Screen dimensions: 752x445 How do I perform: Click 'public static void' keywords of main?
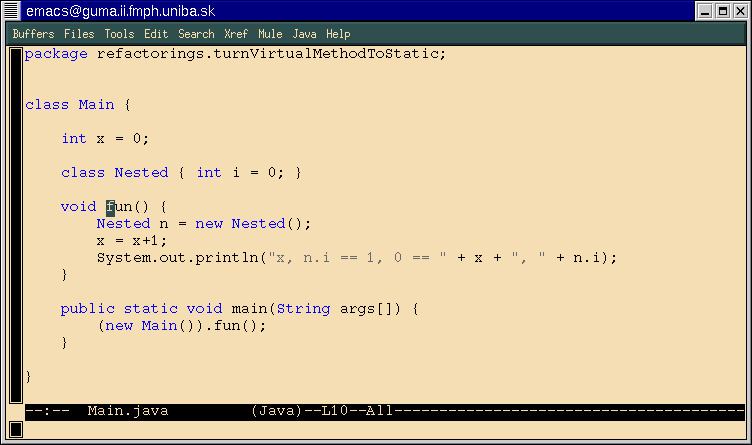pyautogui.click(x=141, y=309)
